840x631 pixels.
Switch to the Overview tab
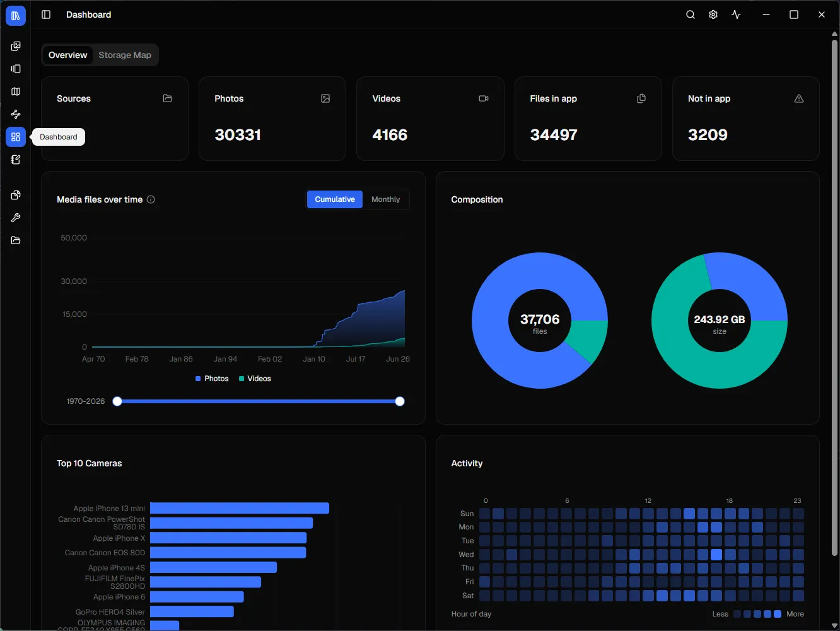(67, 55)
